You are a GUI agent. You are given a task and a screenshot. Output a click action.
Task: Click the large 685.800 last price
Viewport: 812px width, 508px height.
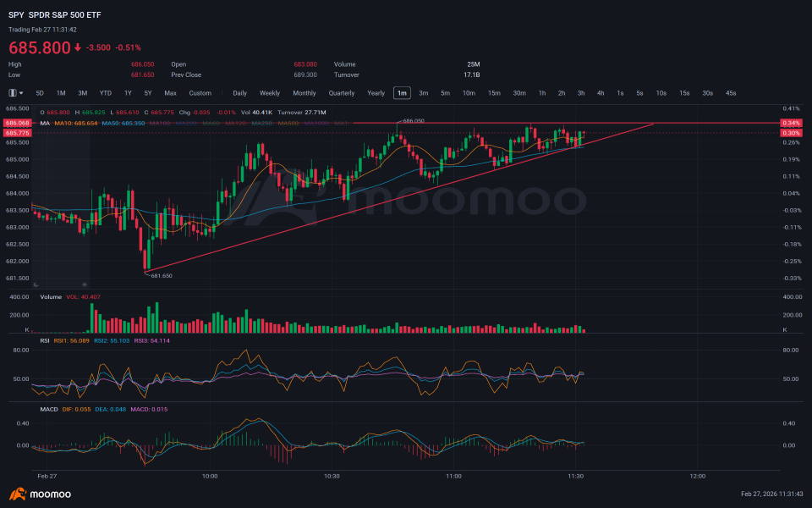[40, 47]
